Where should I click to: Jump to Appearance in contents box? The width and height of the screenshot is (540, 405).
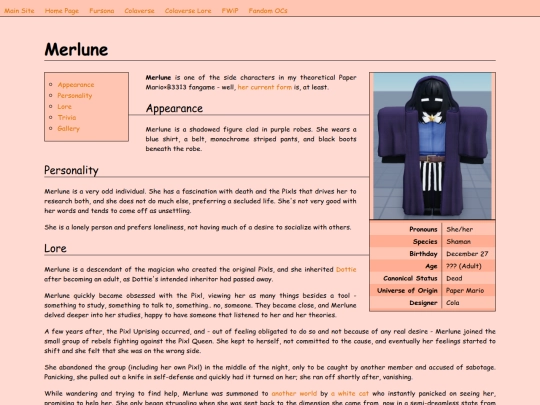(76, 85)
